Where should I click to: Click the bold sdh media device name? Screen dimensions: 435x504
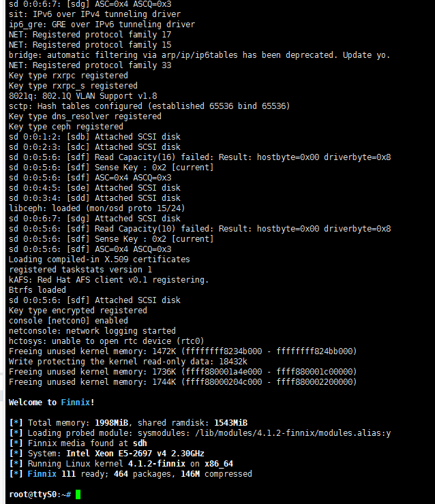point(140,443)
